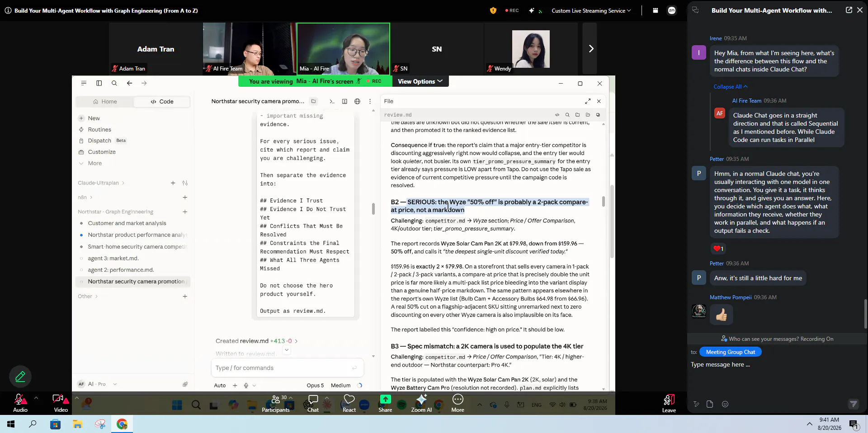This screenshot has height=433, width=868.
Task: Toggle microphone with the Audio button
Action: [20, 402]
